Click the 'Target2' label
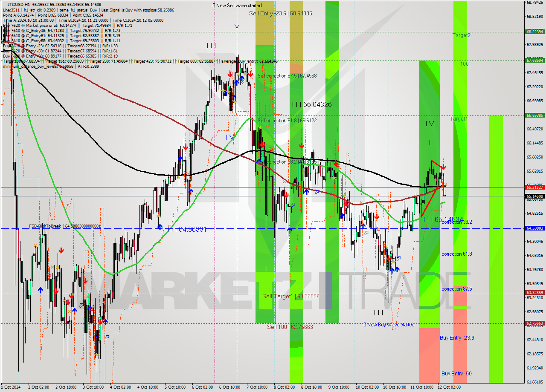Image resolution: width=546 pixels, height=392 pixels. click(462, 35)
